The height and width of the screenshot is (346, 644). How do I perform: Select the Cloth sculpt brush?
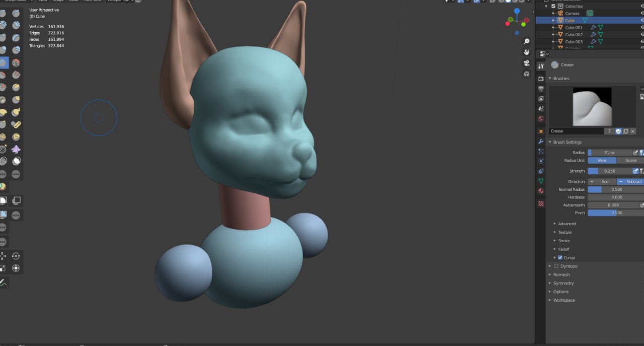(16, 149)
